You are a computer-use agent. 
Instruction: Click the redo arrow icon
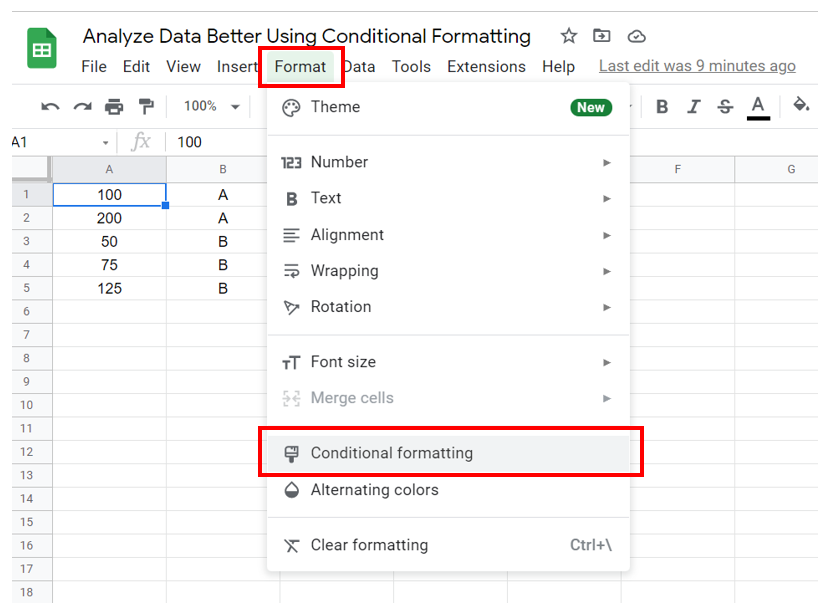82,106
